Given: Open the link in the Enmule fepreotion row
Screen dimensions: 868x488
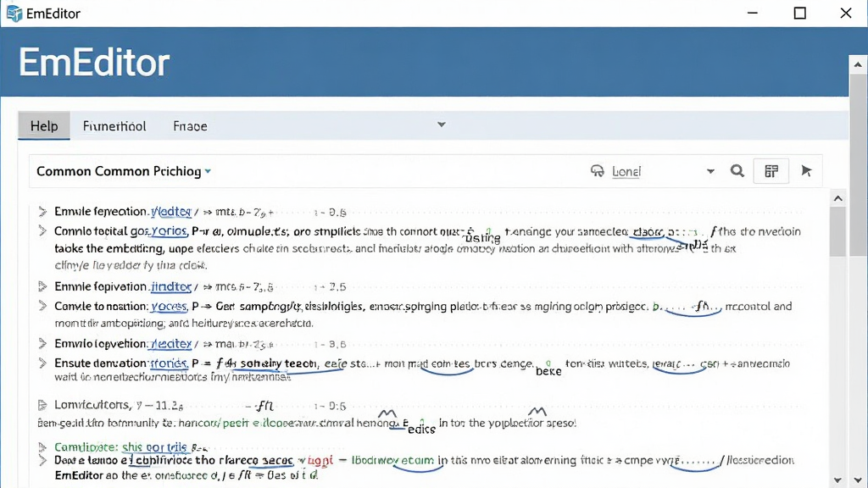Looking at the screenshot, I should coord(171,211).
